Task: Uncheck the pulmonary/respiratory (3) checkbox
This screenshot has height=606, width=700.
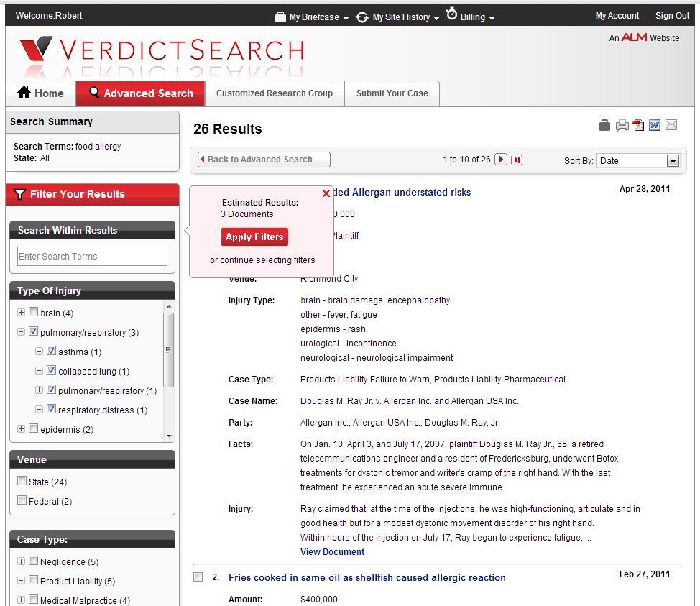Action: (x=34, y=331)
